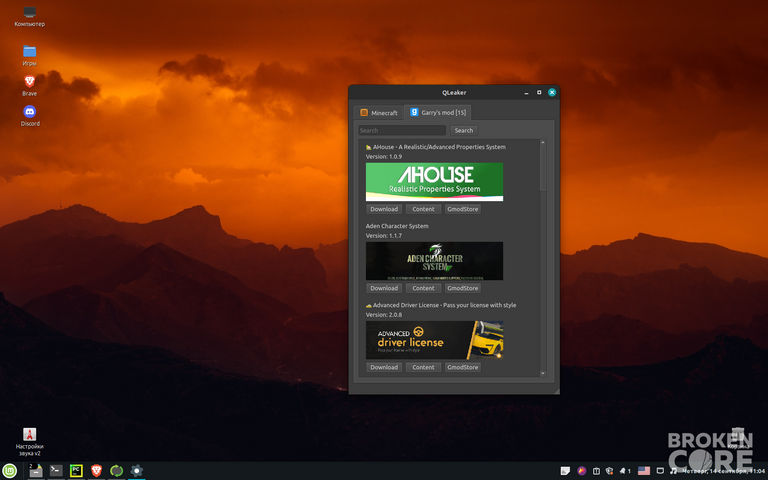
Task: Open Content for Aden Character System
Action: coord(423,288)
